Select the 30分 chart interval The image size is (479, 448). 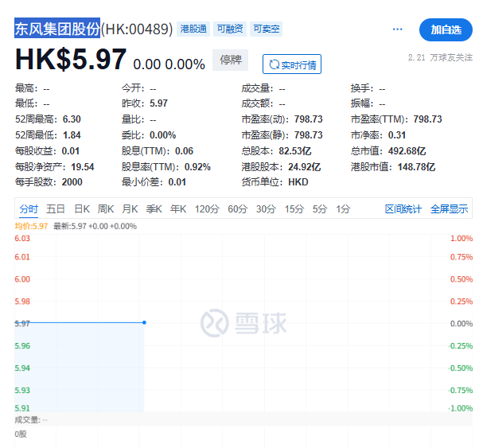(x=266, y=209)
